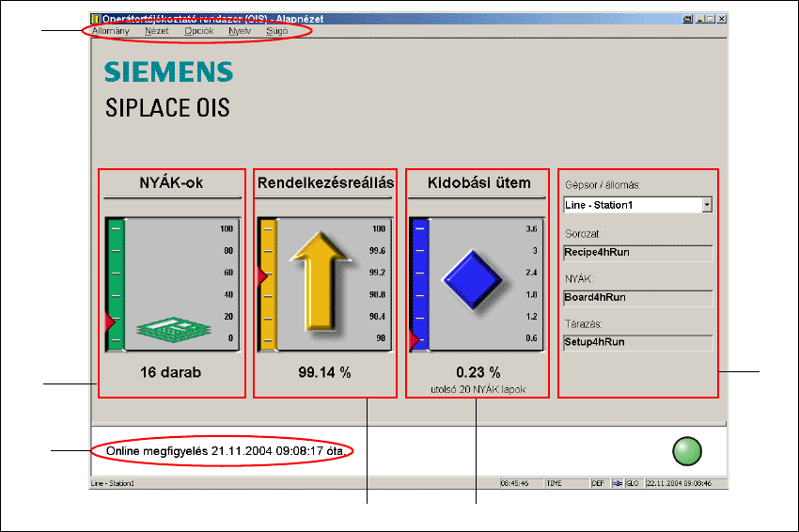The image size is (799, 532).
Task: Expand the Gépsor / állomás dropdown arrow
Action: point(707,205)
